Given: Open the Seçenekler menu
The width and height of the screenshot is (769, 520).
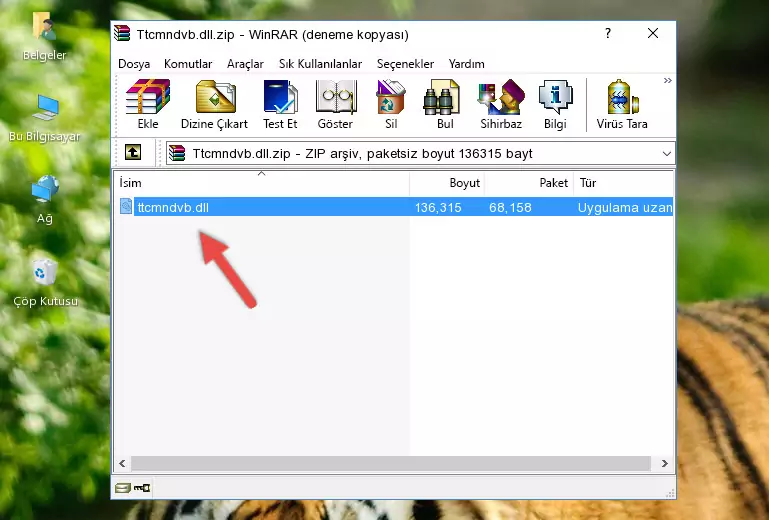Looking at the screenshot, I should (x=405, y=64).
